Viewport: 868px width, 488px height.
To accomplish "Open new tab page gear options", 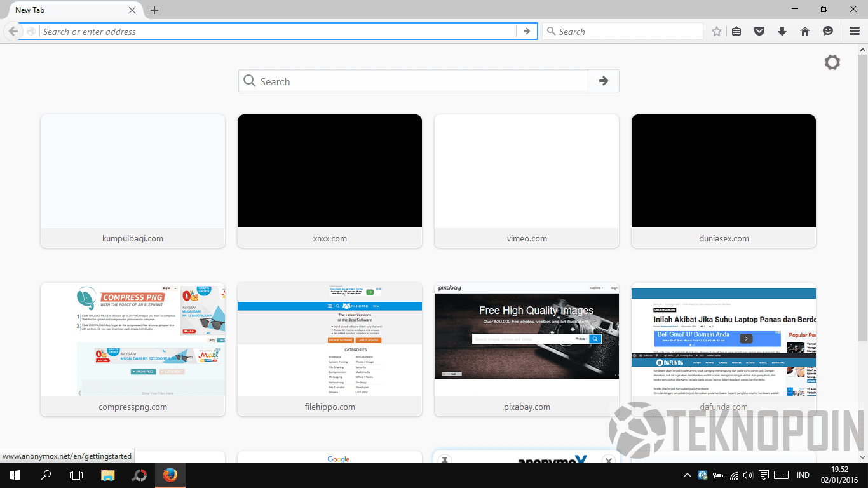I will coord(832,62).
